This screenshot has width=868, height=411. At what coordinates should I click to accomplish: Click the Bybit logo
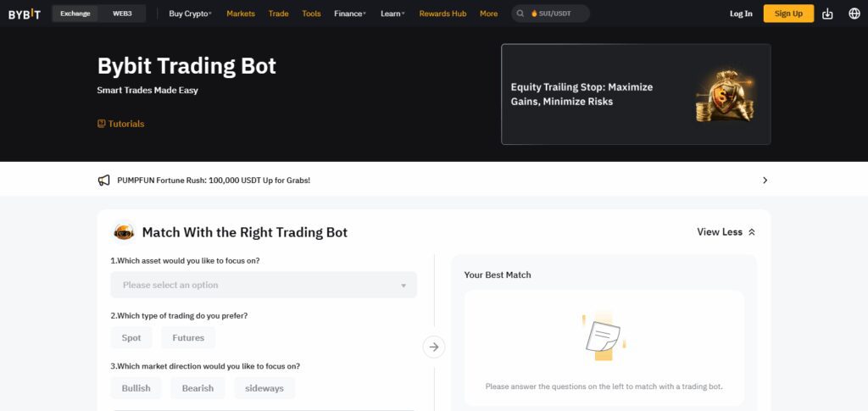click(25, 14)
